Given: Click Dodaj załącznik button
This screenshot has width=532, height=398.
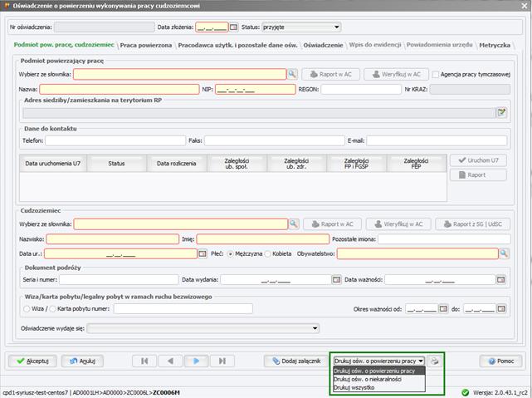Looking at the screenshot, I should [296, 361].
